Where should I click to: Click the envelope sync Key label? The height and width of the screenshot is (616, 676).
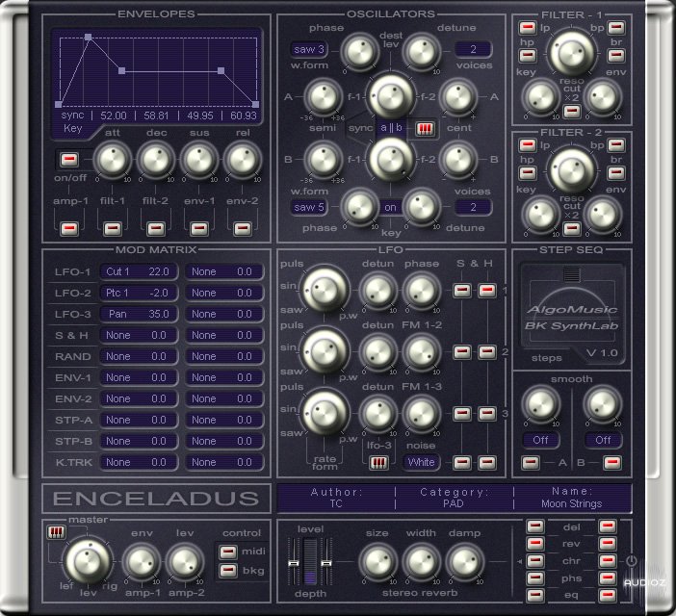[x=72, y=128]
